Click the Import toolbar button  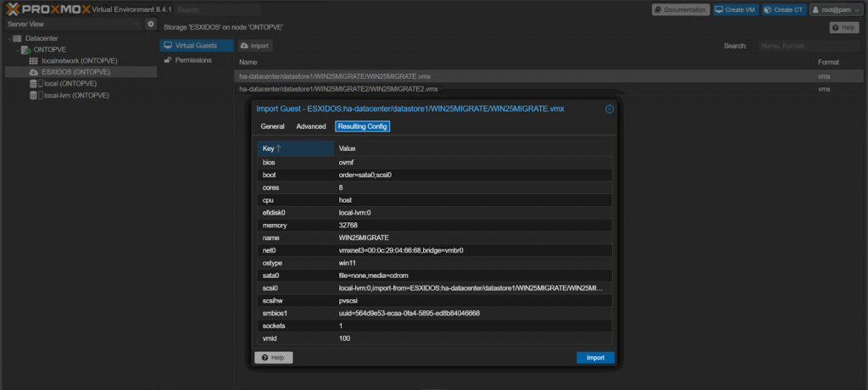(254, 46)
